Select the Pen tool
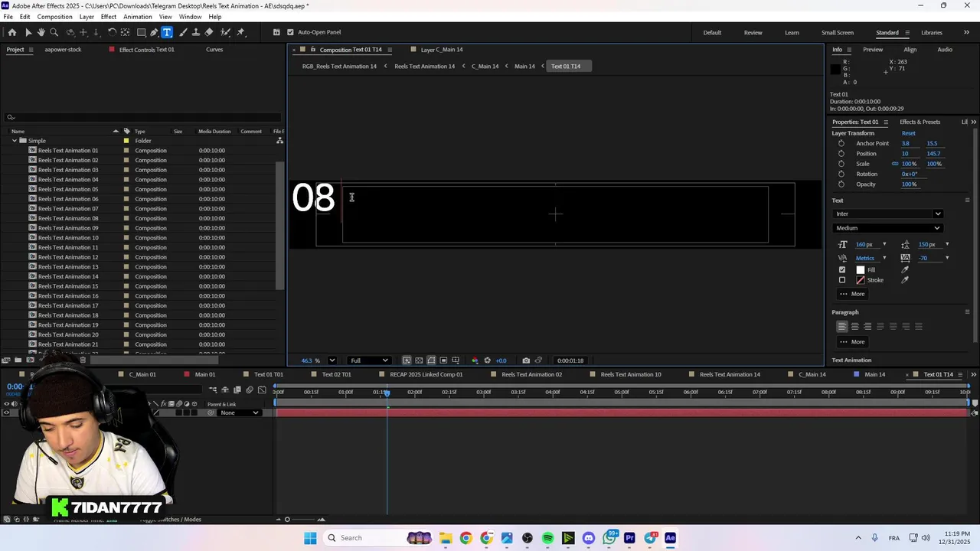Screen dimensions: 980x551 tap(154, 32)
